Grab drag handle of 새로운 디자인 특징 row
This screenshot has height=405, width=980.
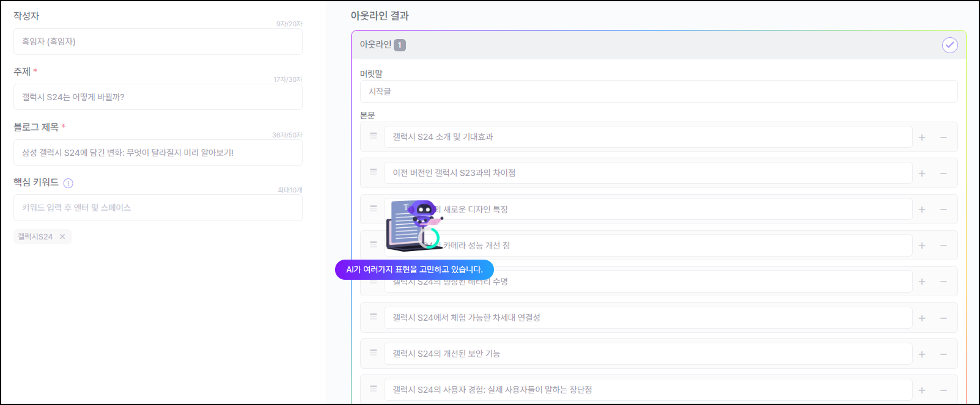[x=373, y=208]
